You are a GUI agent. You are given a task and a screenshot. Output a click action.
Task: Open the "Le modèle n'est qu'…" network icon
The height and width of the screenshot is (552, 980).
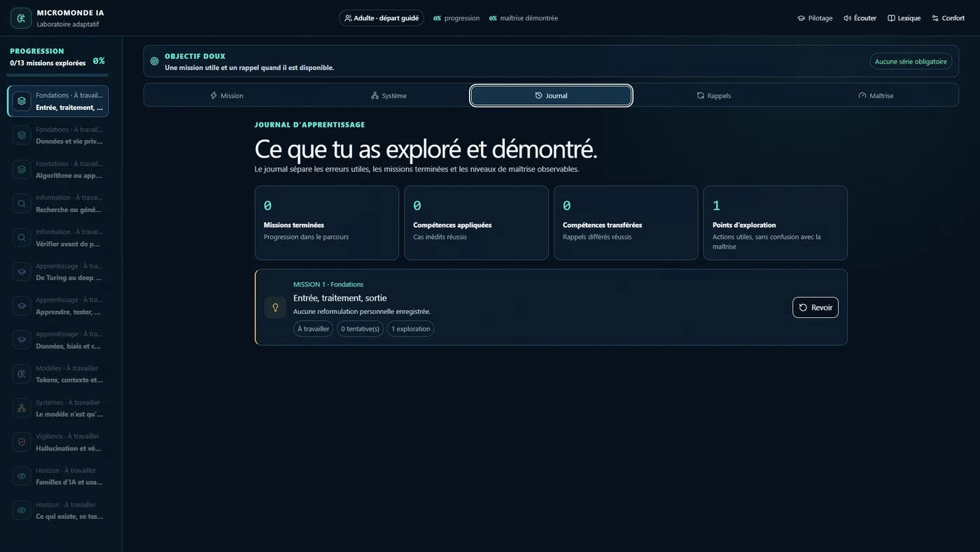(x=22, y=408)
